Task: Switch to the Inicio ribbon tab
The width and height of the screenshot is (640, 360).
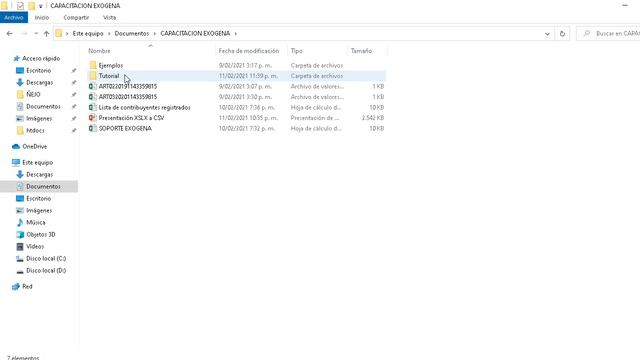Action: pyautogui.click(x=42, y=18)
